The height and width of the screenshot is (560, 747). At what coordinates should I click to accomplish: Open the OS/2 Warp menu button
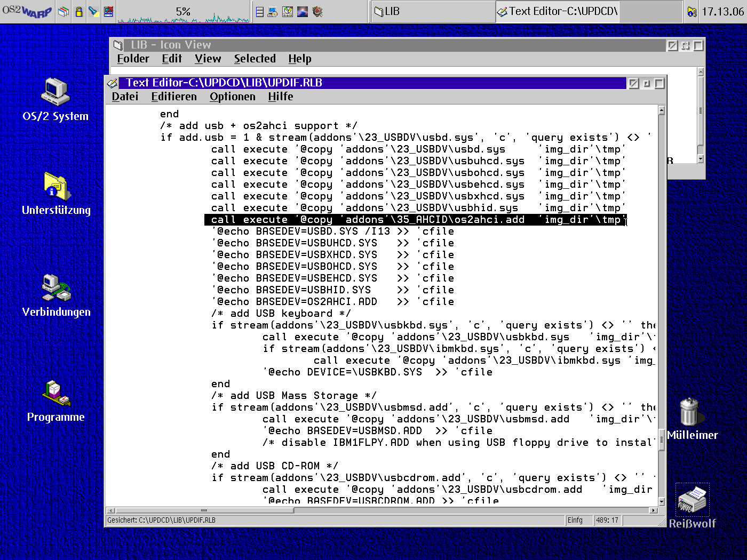27,11
